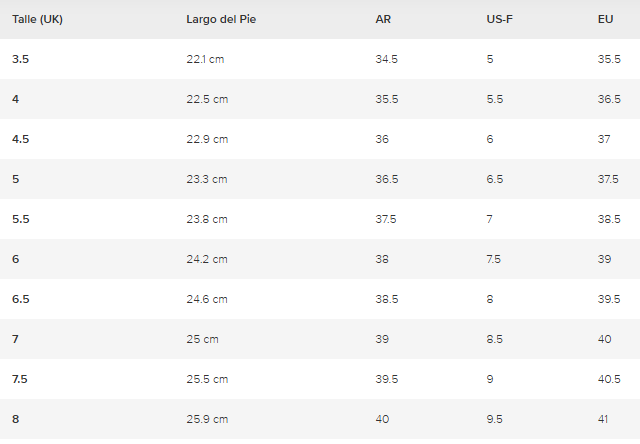The width and height of the screenshot is (640, 444).
Task: Click the 23.8 cm foot length cell
Action: [207, 219]
